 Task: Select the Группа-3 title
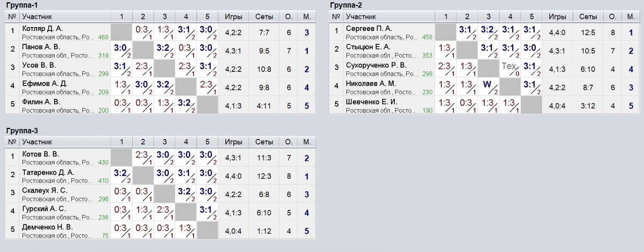(21, 130)
